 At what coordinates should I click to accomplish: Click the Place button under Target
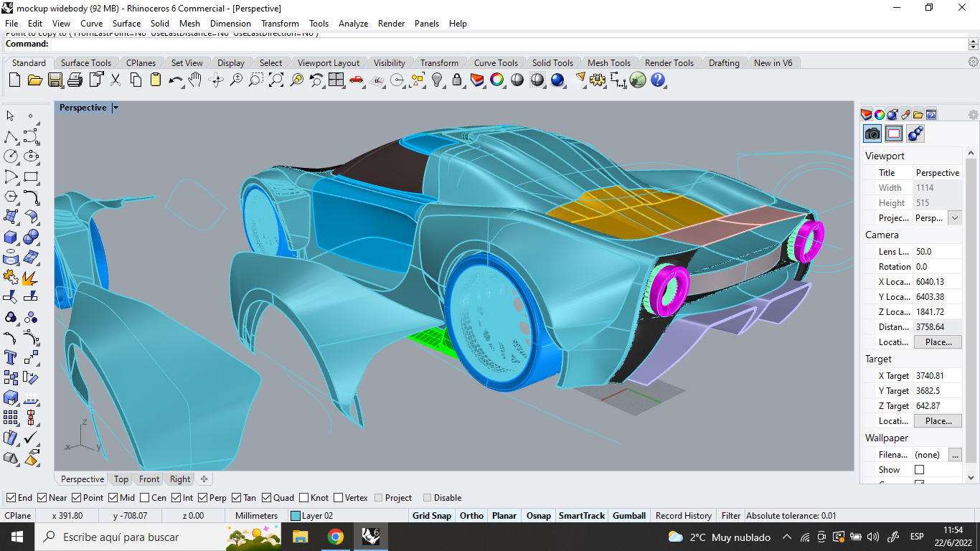click(938, 420)
